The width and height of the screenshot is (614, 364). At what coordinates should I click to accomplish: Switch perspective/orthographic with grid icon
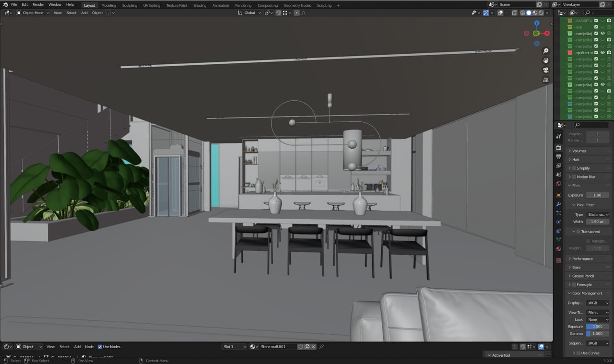coord(546,80)
